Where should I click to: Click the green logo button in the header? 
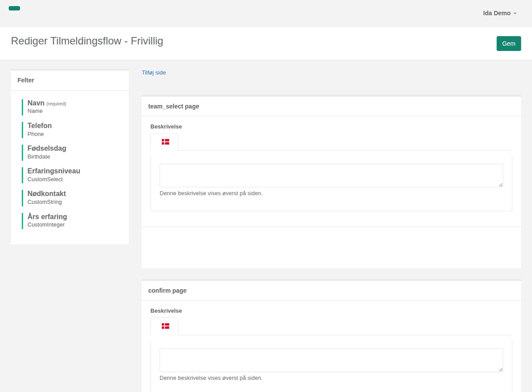tap(14, 8)
